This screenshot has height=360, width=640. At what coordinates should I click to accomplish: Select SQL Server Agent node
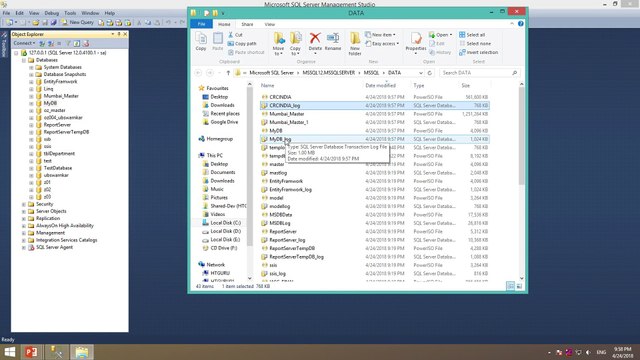click(x=54, y=247)
